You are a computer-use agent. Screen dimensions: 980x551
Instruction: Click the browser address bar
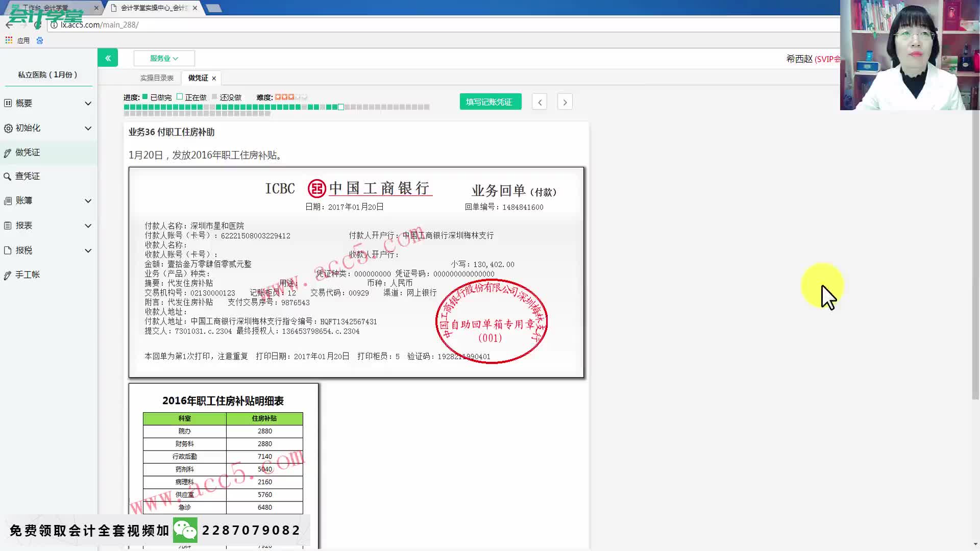coord(204,24)
